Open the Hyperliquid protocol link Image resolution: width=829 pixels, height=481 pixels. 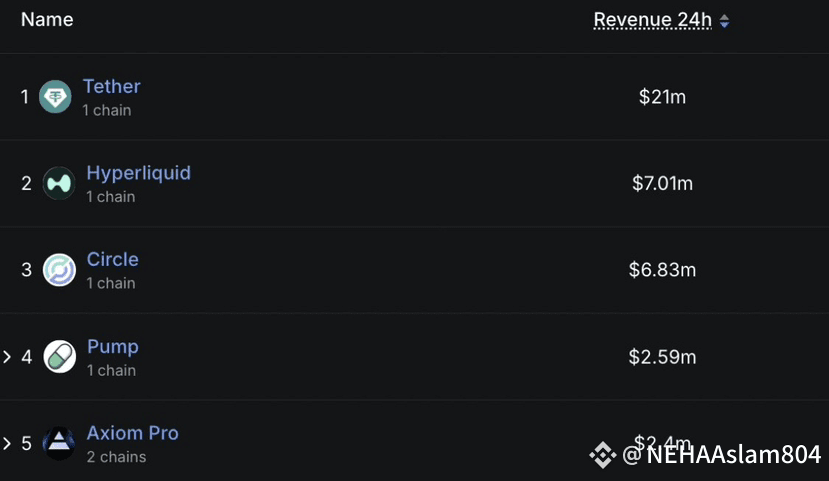139,173
